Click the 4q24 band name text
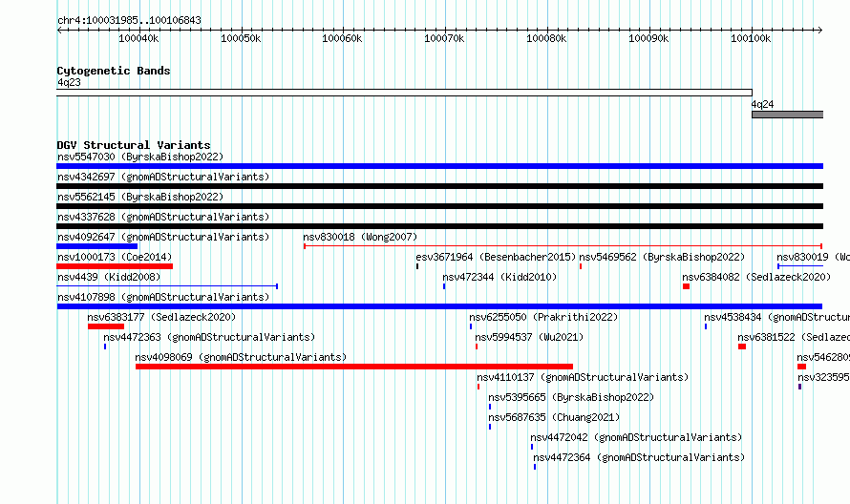The image size is (850, 504). 762,104
